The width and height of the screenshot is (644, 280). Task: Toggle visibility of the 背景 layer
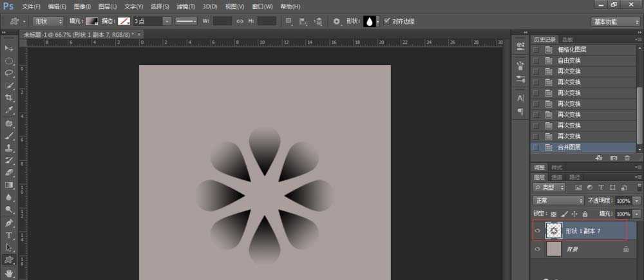point(538,248)
